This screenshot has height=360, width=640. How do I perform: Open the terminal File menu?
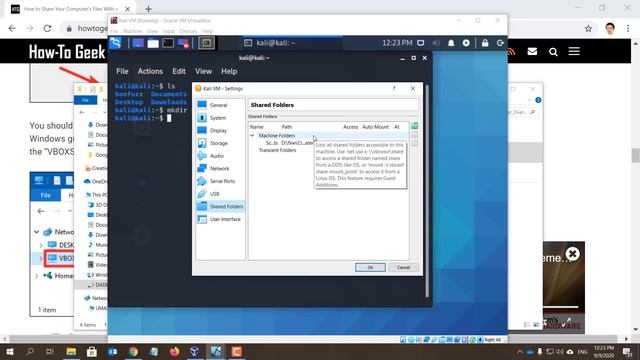click(x=122, y=71)
